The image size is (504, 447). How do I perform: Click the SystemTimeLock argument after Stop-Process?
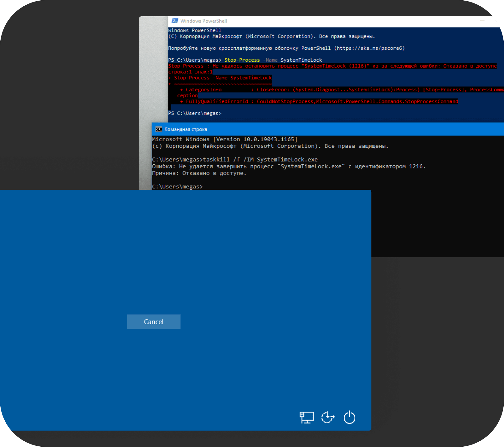click(x=301, y=60)
